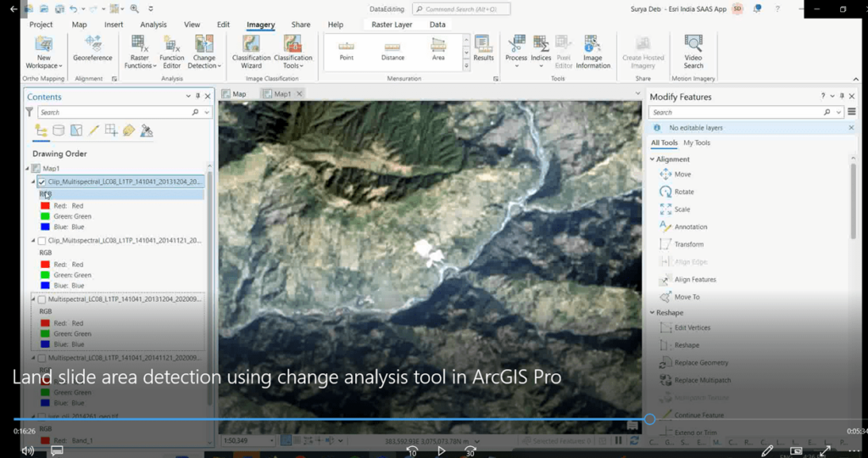The image size is (868, 458).
Task: Select the Area mensuration tool
Action: point(438,50)
